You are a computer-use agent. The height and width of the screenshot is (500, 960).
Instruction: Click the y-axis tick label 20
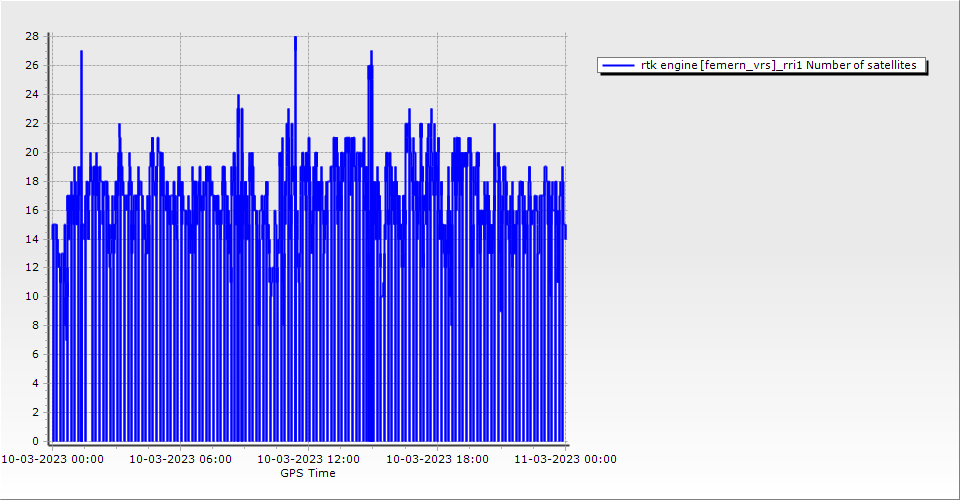32,152
